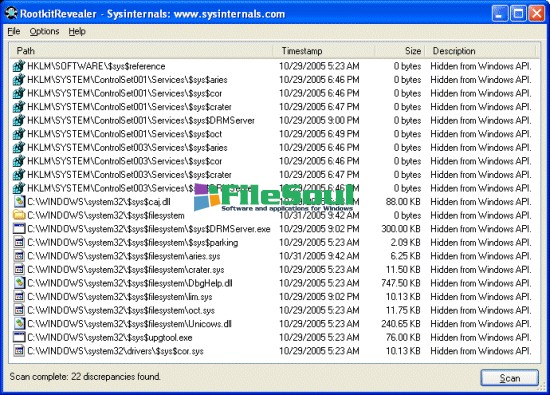Select the $sys$filesystem folder icon
The height and width of the screenshot is (395, 550).
[19, 215]
